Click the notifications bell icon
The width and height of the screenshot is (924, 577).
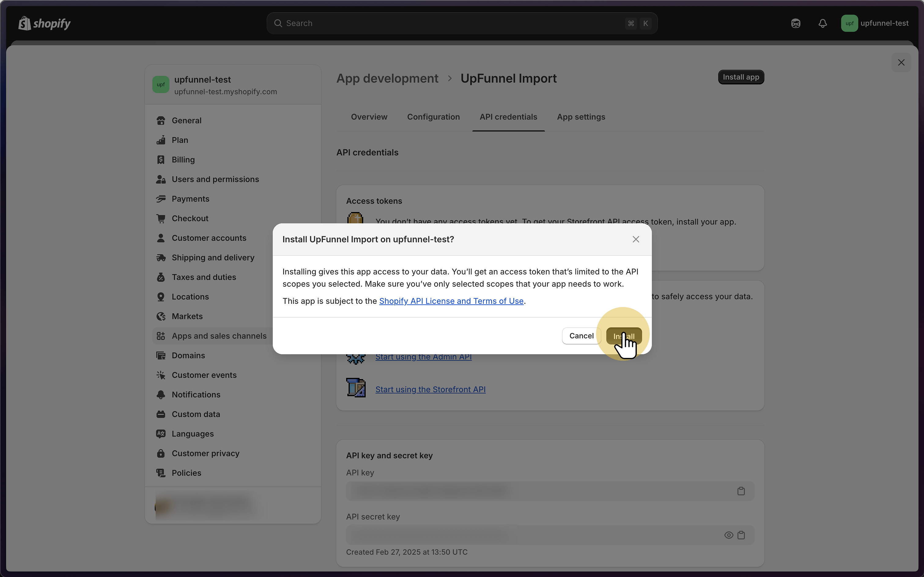(x=822, y=23)
